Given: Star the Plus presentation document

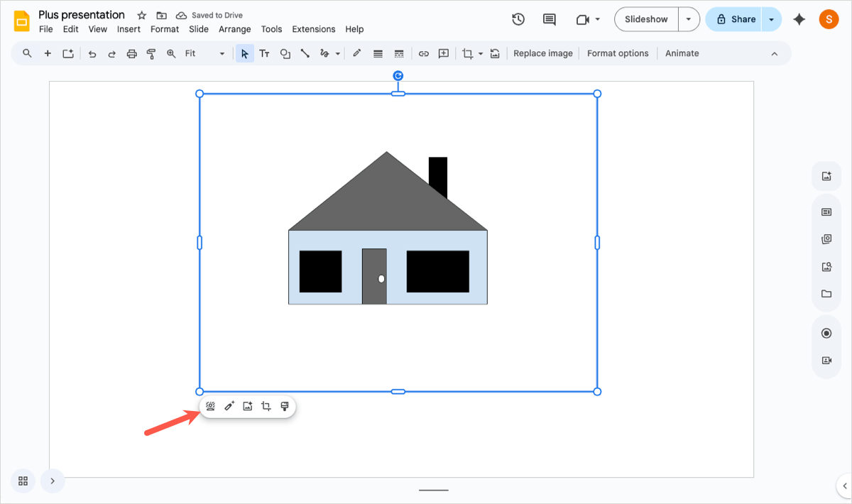Looking at the screenshot, I should click(x=142, y=15).
